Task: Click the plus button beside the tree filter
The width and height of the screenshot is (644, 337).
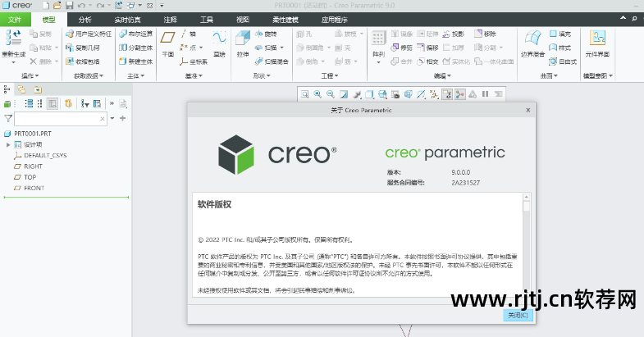Action: [122, 118]
